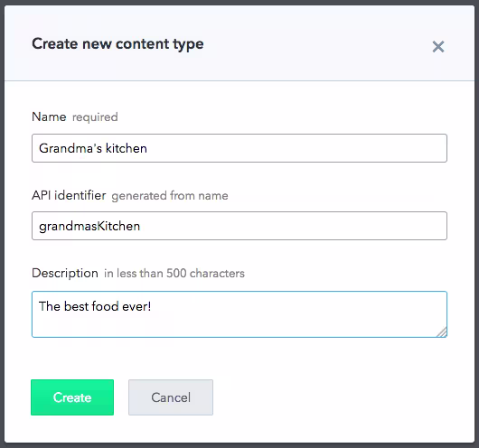The width and height of the screenshot is (479, 448).
Task: Click blank header area beside the title
Action: 318,44
